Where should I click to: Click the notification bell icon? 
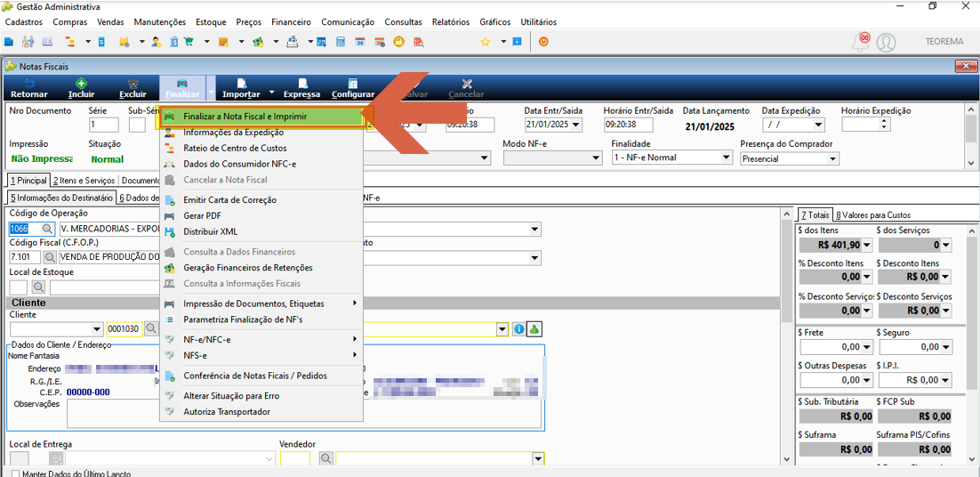[861, 42]
